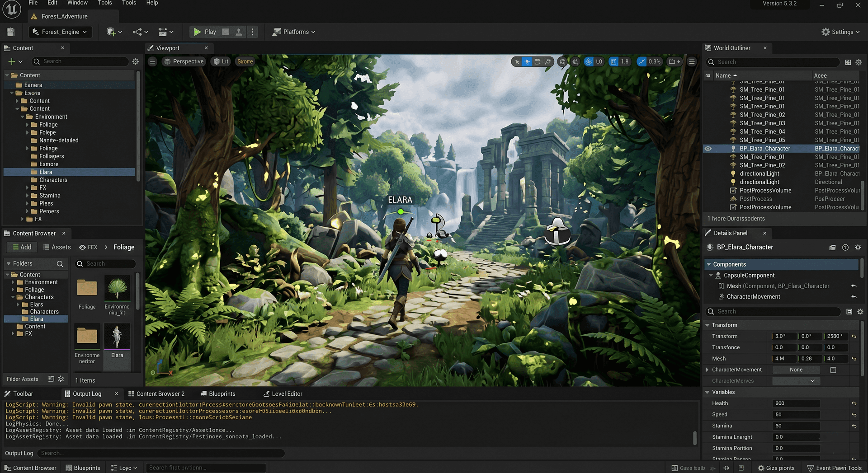Click the Output Log vertical scrollbar
The height and width of the screenshot is (473, 868).
point(695,438)
